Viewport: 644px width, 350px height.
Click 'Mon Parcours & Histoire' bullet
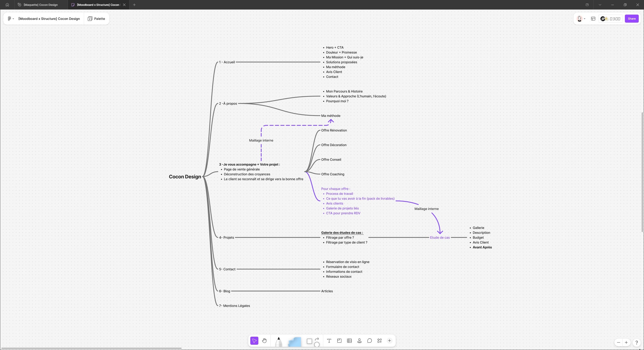point(344,91)
